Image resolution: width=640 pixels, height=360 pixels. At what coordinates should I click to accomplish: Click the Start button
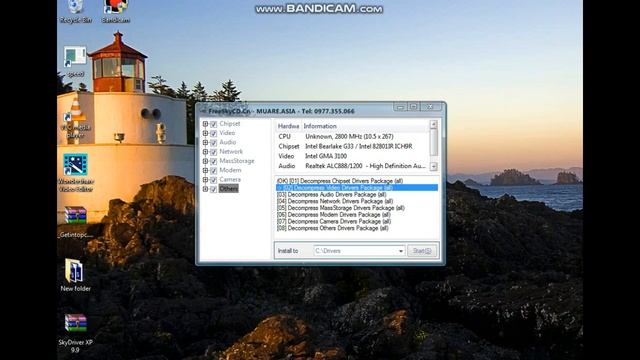coord(422,251)
